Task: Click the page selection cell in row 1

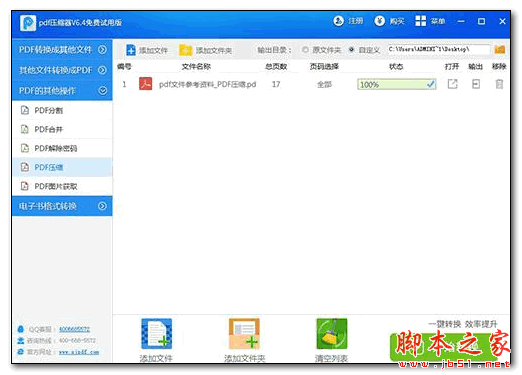Action: click(x=324, y=84)
